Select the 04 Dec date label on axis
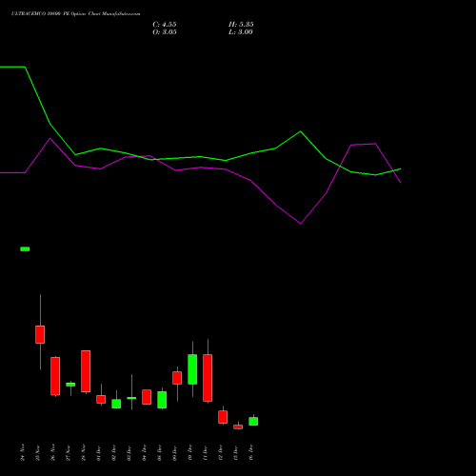The width and height of the screenshot is (476, 476). (x=145, y=452)
